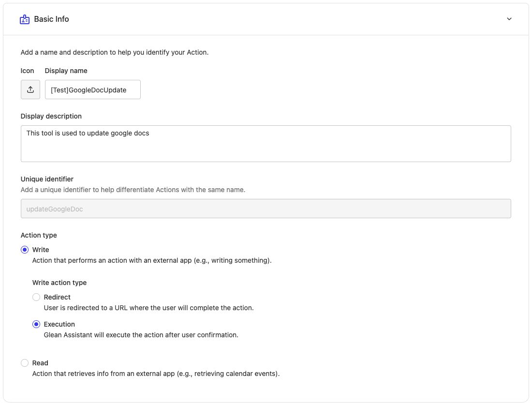Click the Display description heading label
The image size is (532, 405).
click(51, 116)
